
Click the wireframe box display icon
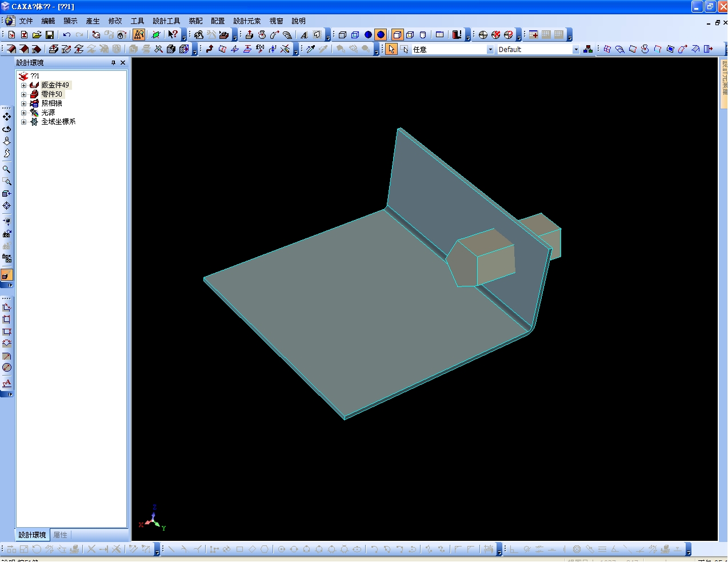pyautogui.click(x=342, y=35)
